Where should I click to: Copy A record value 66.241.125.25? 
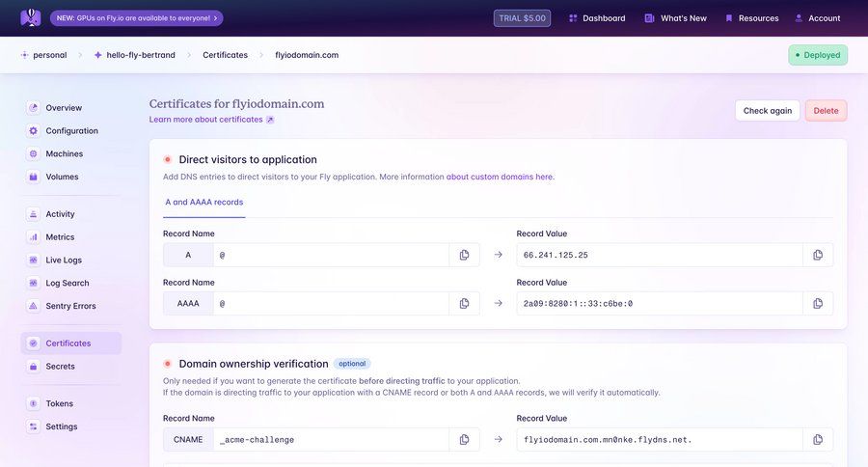pyautogui.click(x=818, y=255)
